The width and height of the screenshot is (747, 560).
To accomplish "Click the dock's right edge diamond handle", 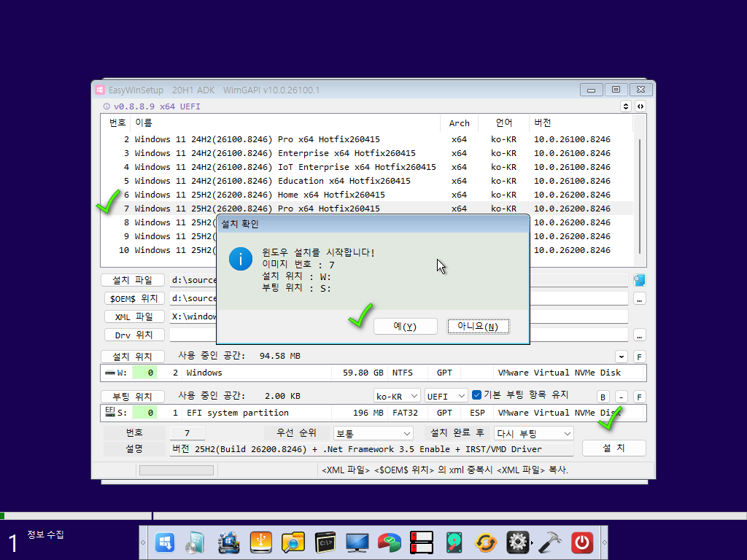I will click(x=605, y=542).
